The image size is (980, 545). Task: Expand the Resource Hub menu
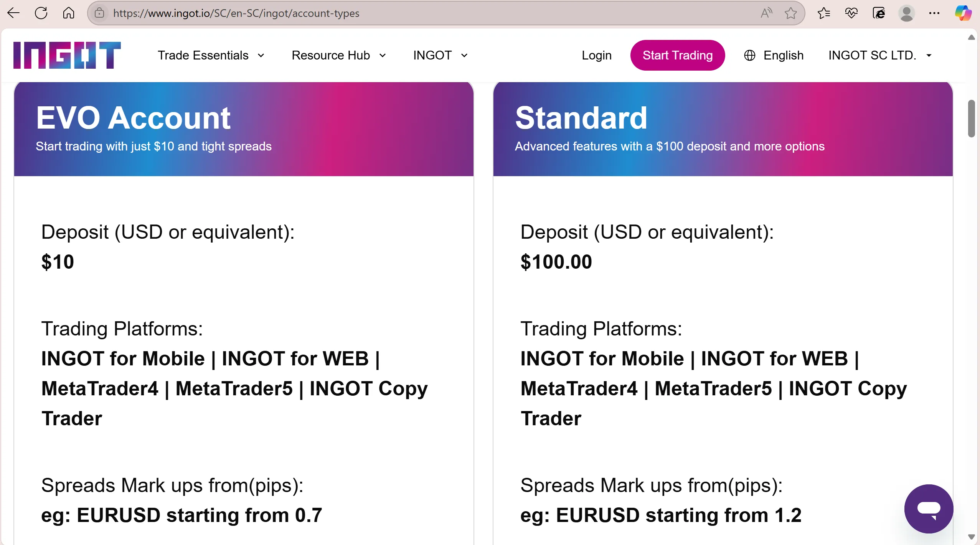[x=339, y=55]
